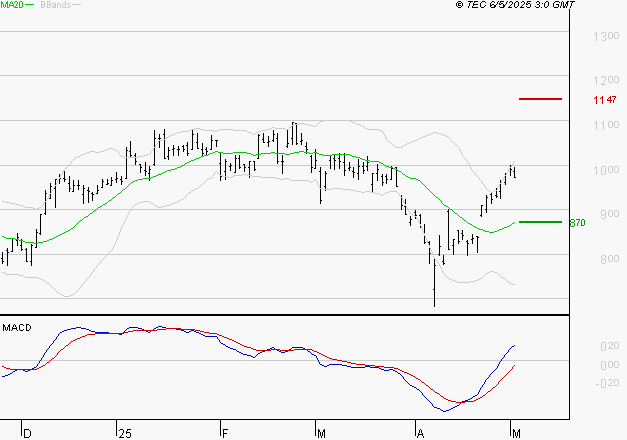Click the green support line at 870
Viewport: 627px width, 440px height.
click(x=540, y=222)
